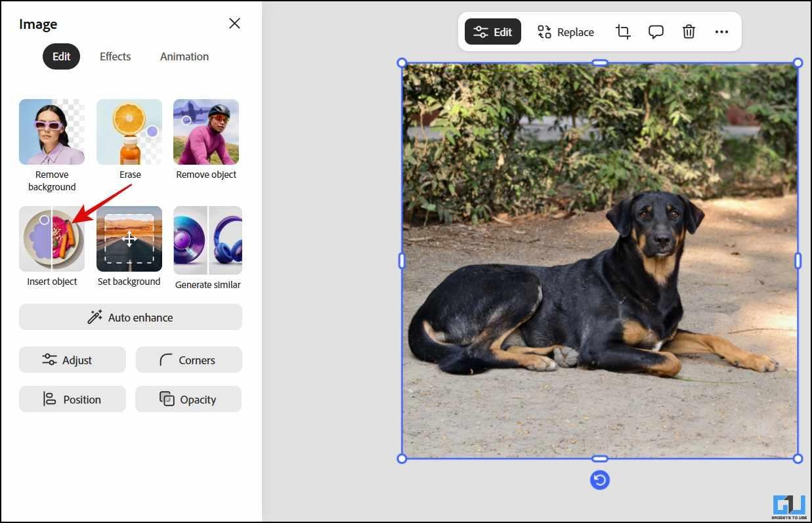Choose the Erase tool thumbnail
Screen dimensions: 812x523
click(x=129, y=132)
